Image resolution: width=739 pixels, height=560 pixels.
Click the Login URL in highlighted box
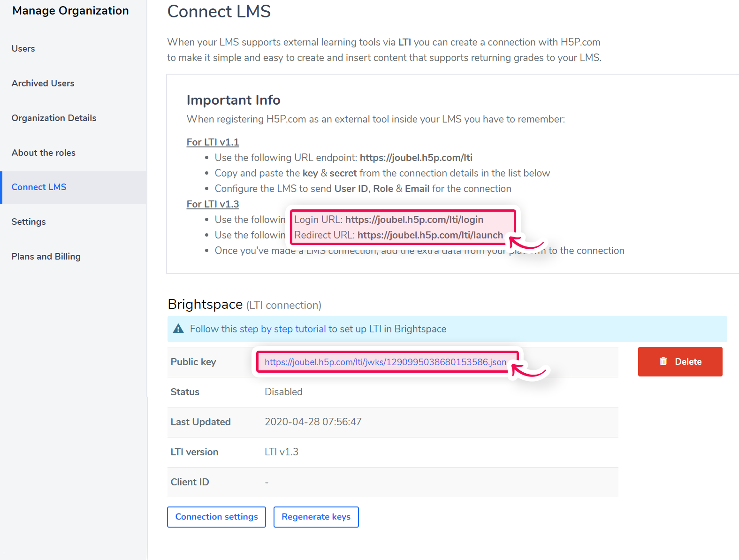click(x=414, y=220)
